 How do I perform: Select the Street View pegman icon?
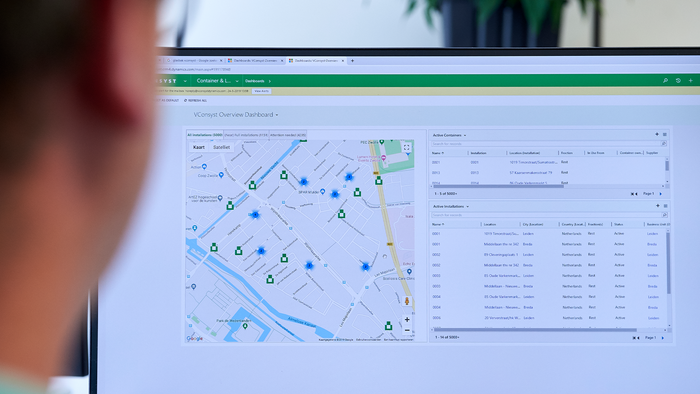407,301
